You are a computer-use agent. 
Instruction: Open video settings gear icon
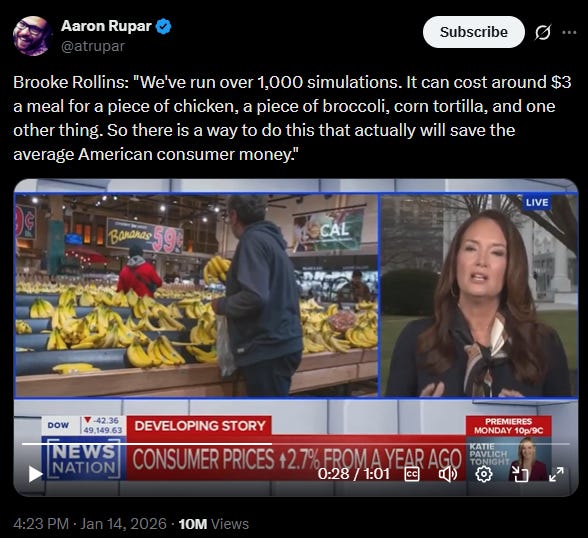[484, 475]
